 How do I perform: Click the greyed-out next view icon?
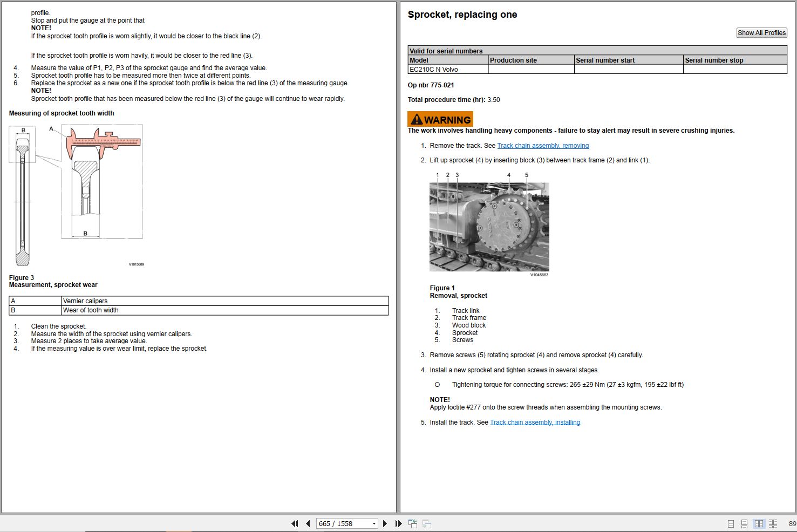tap(426, 523)
